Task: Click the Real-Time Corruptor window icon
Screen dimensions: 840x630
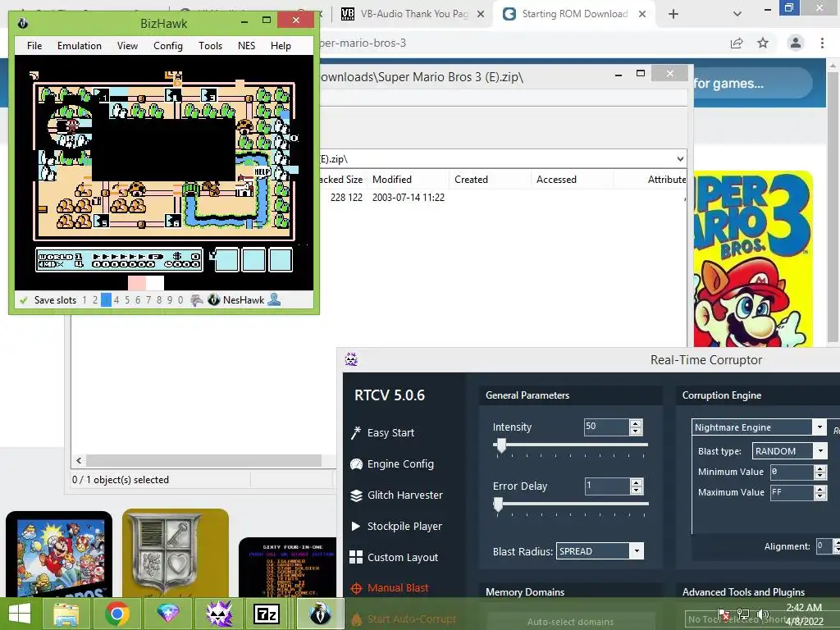Action: tap(351, 359)
